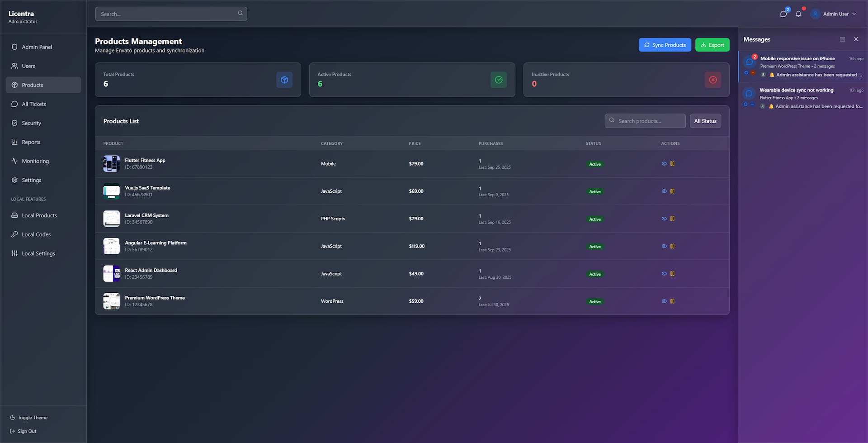
Task: Click the React Admin Dashboard product thumbnail
Action: point(111,274)
